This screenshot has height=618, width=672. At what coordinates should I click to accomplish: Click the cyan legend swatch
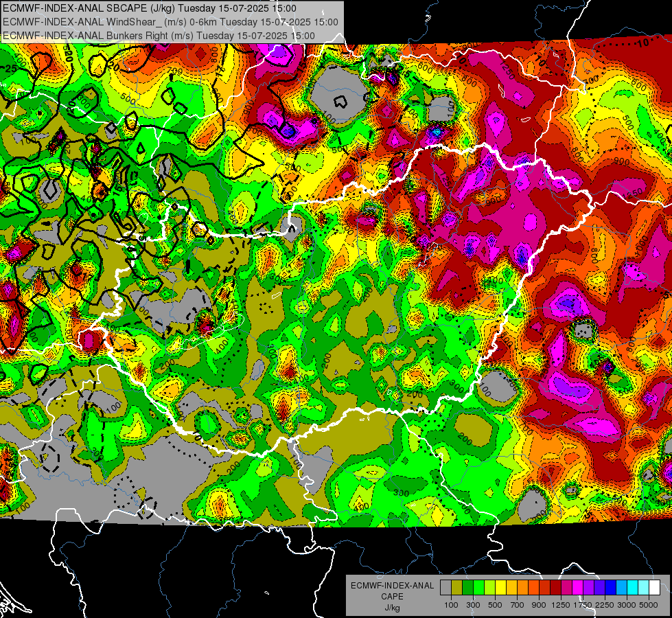click(x=633, y=588)
